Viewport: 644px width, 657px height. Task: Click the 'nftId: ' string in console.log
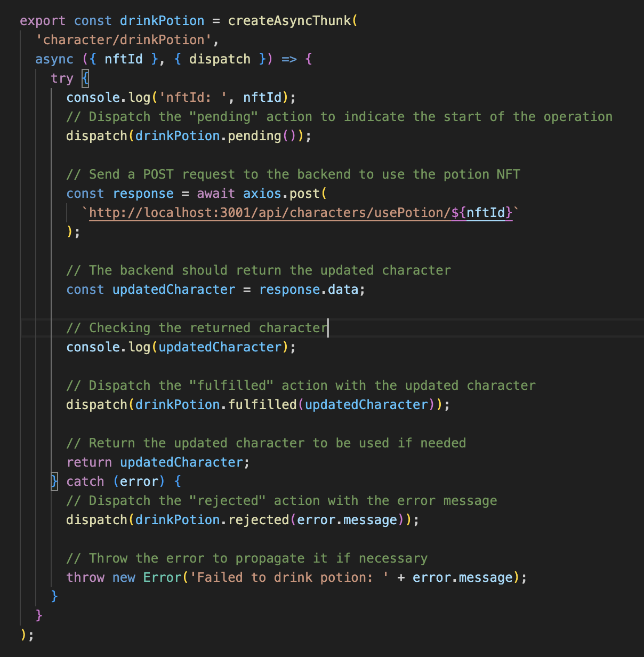click(193, 98)
